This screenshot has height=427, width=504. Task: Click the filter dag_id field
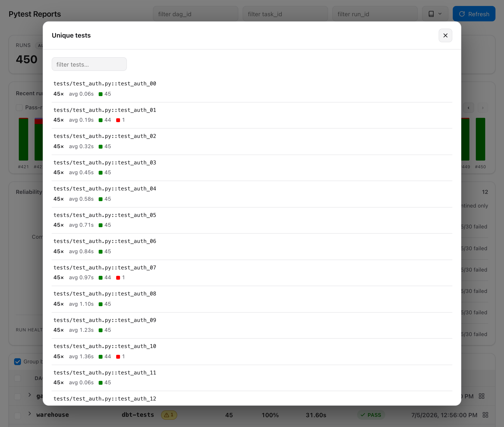click(x=195, y=14)
